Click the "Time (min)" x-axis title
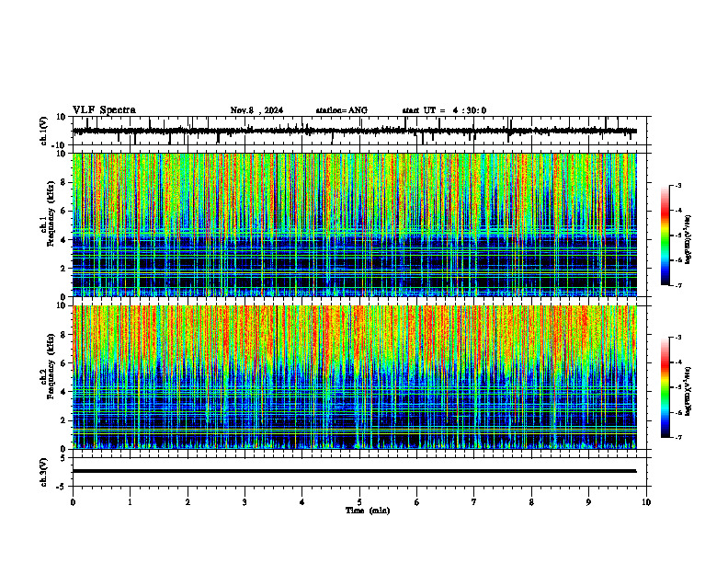Viewport: 728px width, 563px height. coord(368,511)
